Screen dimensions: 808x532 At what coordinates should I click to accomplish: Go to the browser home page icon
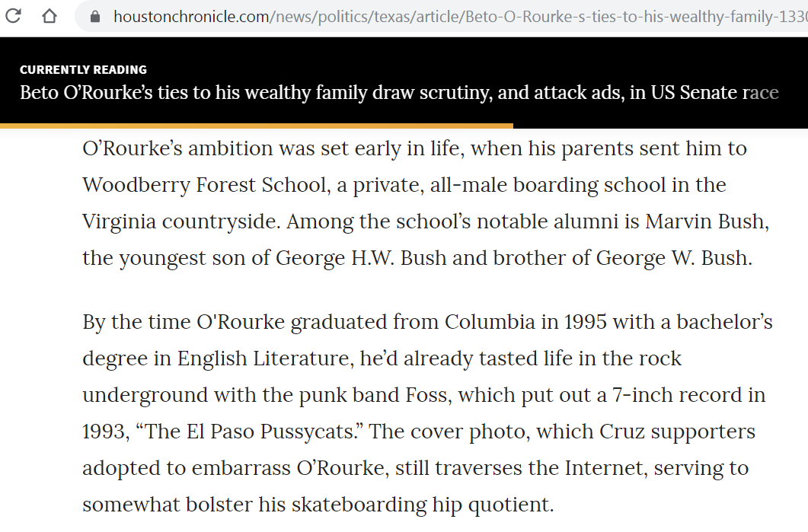pyautogui.click(x=50, y=16)
